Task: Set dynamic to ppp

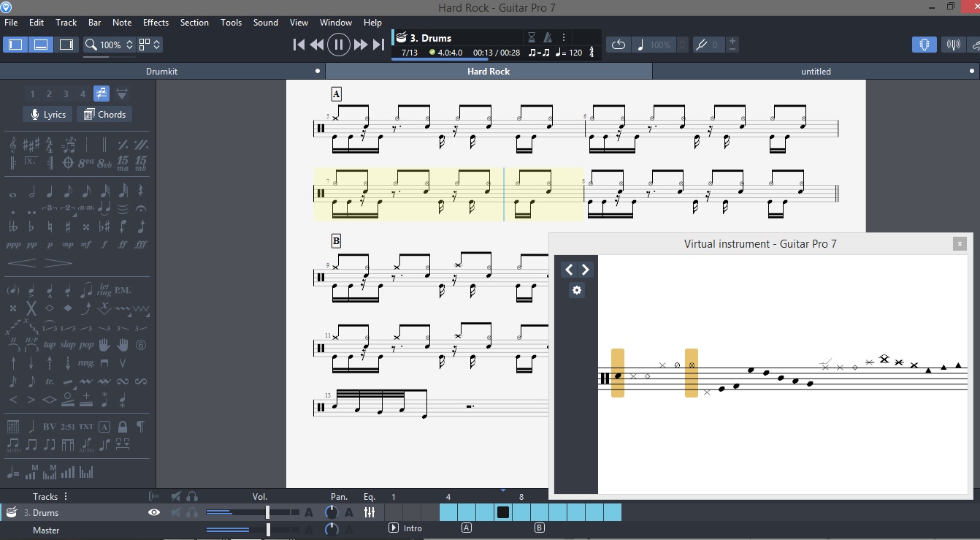Action: 13,246
